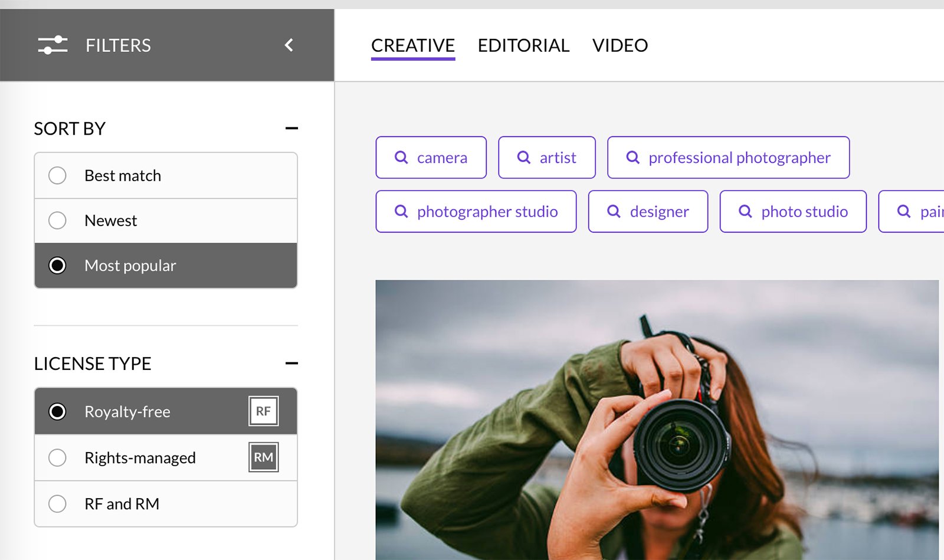This screenshot has height=560, width=944.
Task: Open the woman with camera photo
Action: [657, 420]
